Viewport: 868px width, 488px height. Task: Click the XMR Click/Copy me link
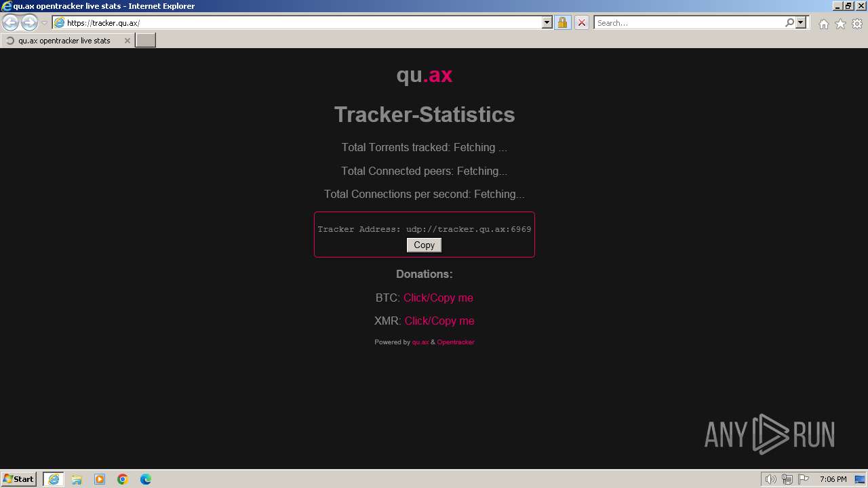coord(439,321)
